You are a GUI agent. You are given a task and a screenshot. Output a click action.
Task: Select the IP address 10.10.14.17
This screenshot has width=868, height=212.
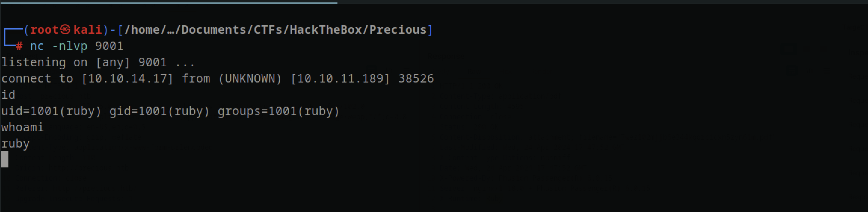click(x=127, y=79)
